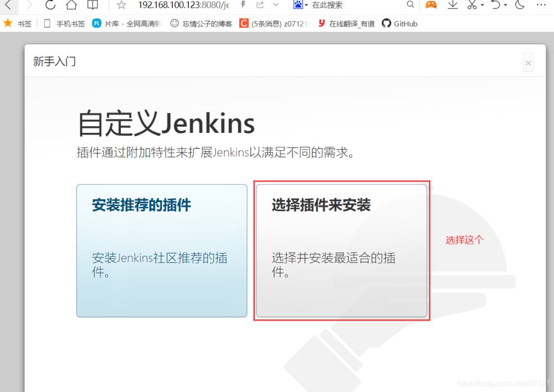Open the GitHub bookmark
The height and width of the screenshot is (392, 554).
[x=399, y=24]
